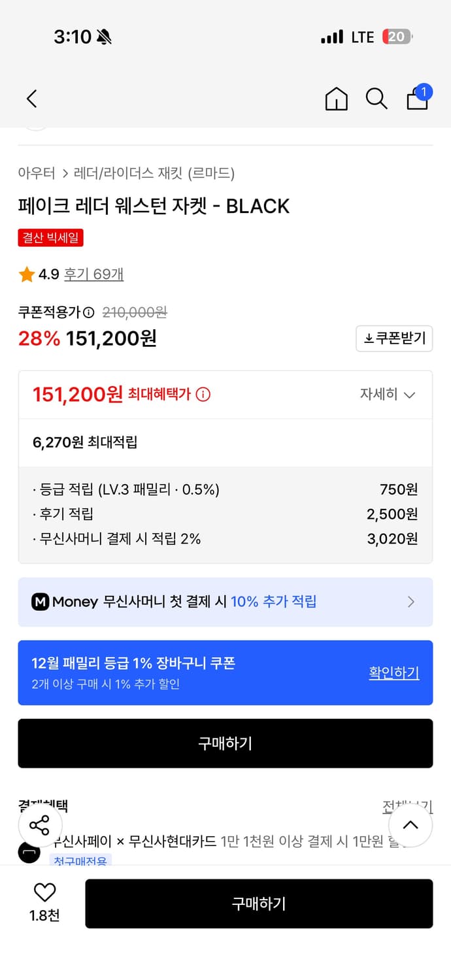The height and width of the screenshot is (980, 451).
Task: Tap the info icon next to 쿠폰적용가
Action: (88, 312)
